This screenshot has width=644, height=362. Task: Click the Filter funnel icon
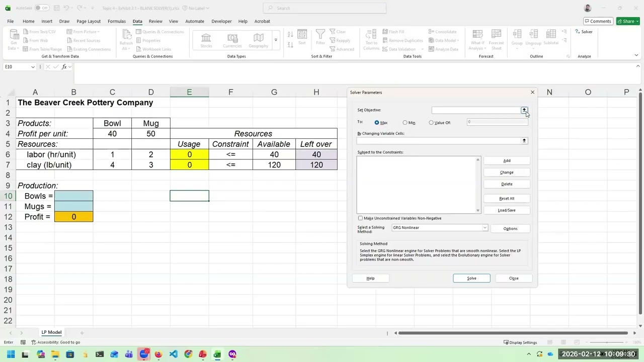[320, 38]
